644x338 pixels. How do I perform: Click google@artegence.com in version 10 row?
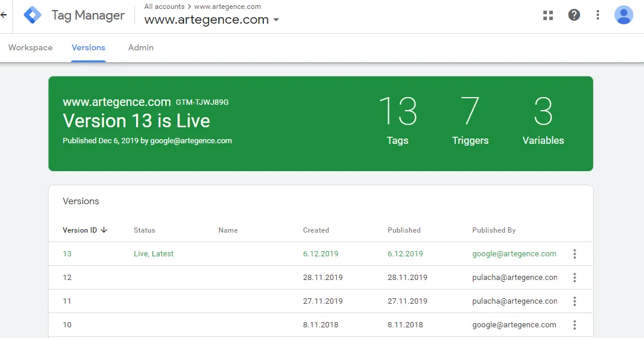(514, 325)
